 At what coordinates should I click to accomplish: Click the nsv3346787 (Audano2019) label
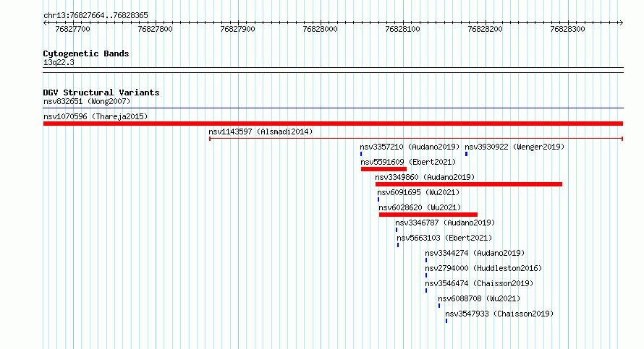[445, 223]
